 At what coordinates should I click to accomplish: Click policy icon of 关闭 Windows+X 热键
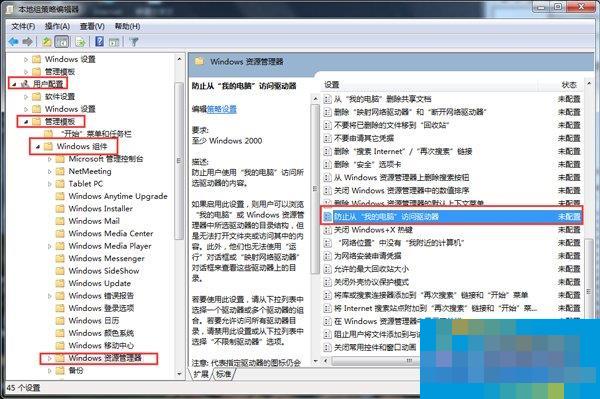point(327,230)
